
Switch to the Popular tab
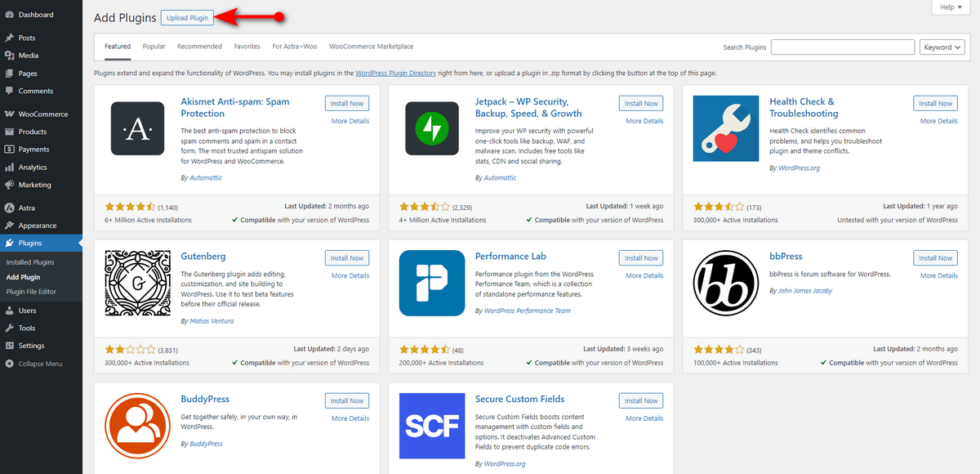(154, 47)
